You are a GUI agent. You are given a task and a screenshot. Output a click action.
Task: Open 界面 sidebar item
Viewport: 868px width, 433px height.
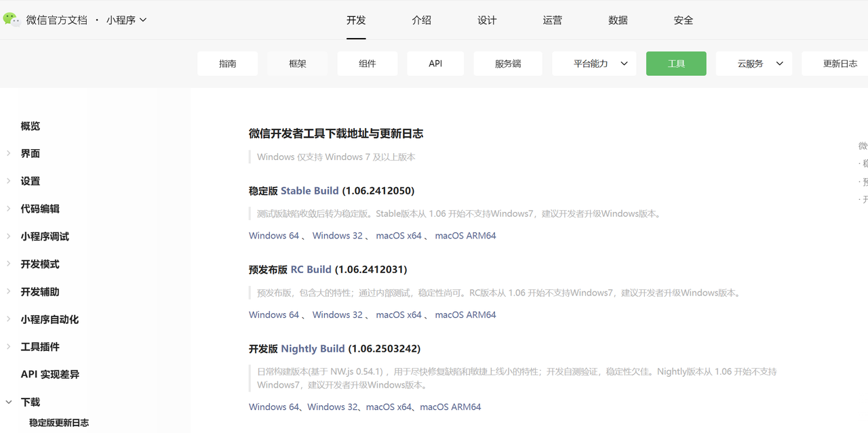[31, 154]
